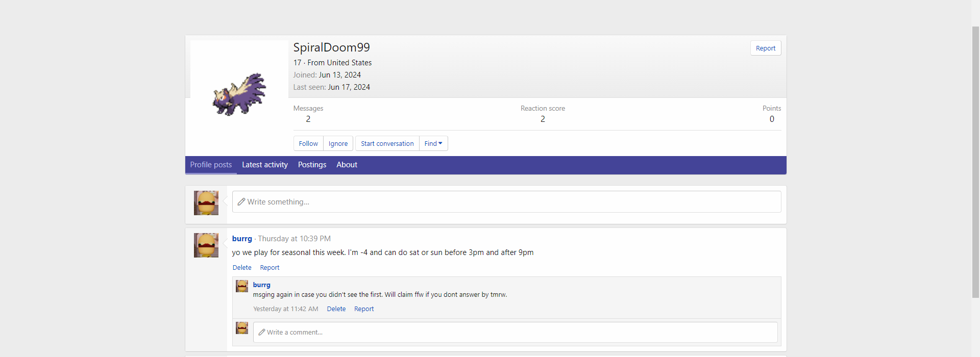Report the profile using top-right Report button
Viewport: 980px width, 357px height.
[765, 48]
